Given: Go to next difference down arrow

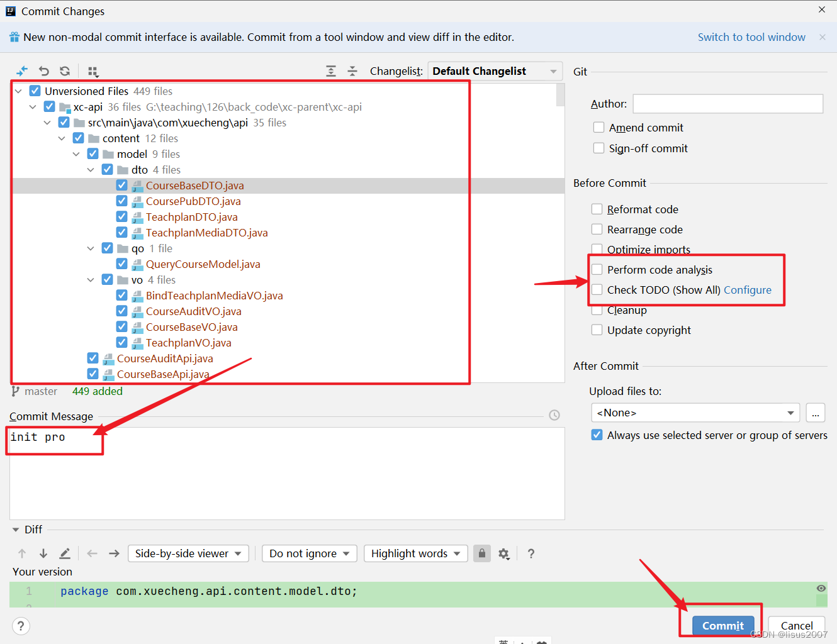Looking at the screenshot, I should (43, 553).
